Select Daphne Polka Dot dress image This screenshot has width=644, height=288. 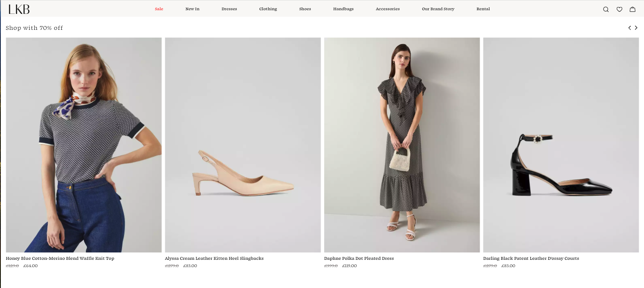pos(402,145)
